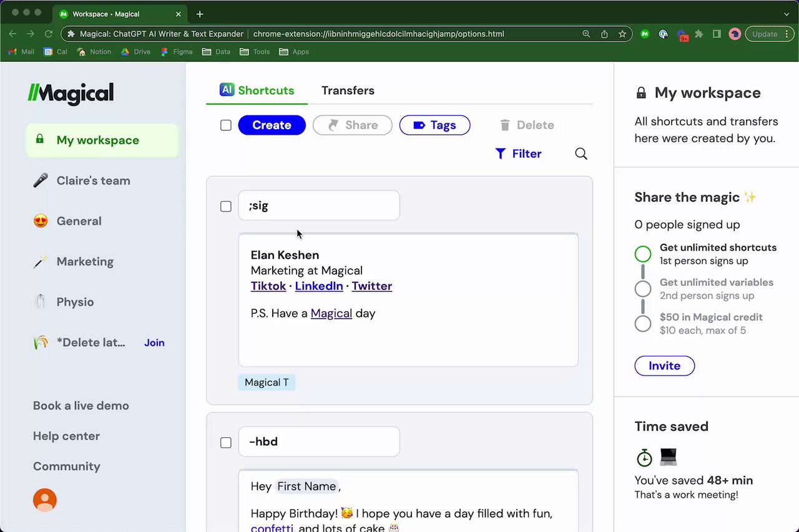Open the Community link
The height and width of the screenshot is (532, 799).
(67, 466)
